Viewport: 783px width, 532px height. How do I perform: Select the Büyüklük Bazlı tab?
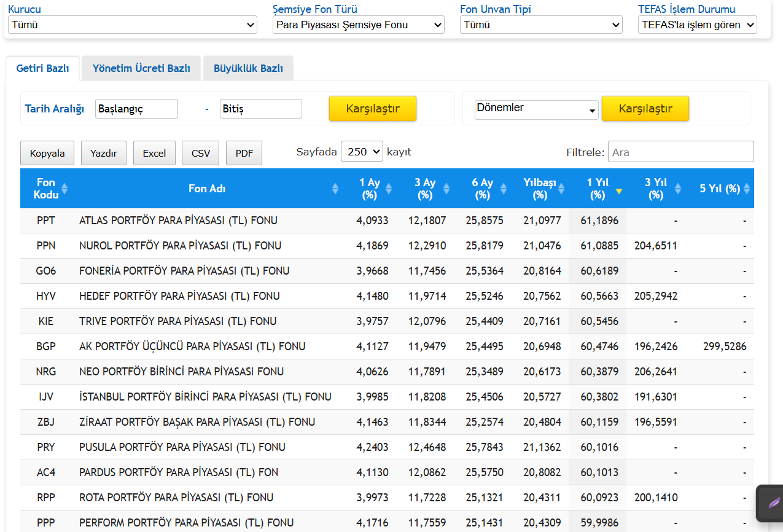[x=248, y=68]
